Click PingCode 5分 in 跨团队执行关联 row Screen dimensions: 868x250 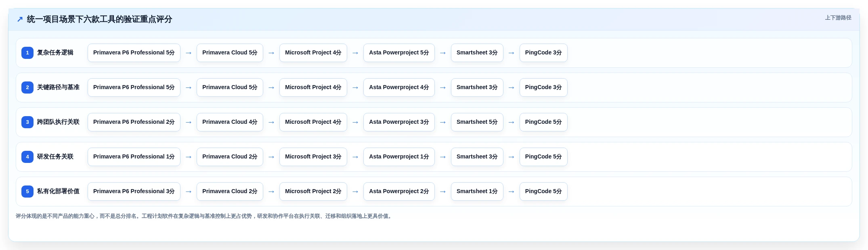[543, 122]
